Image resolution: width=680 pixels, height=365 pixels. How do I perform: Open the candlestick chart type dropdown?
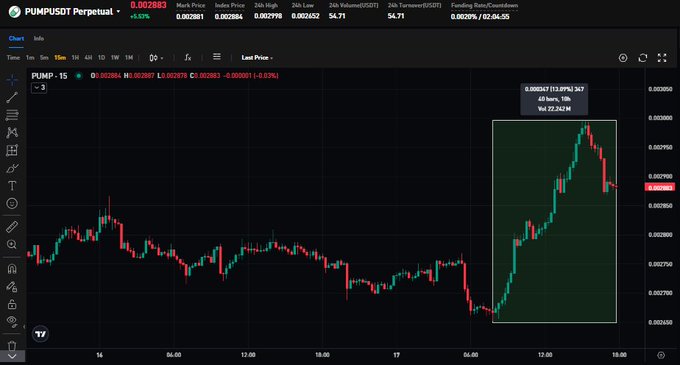pos(156,58)
